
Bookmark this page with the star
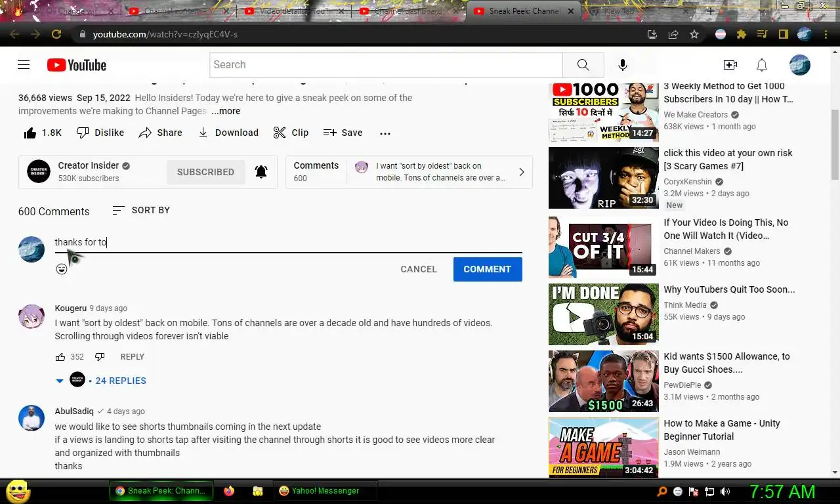694,34
